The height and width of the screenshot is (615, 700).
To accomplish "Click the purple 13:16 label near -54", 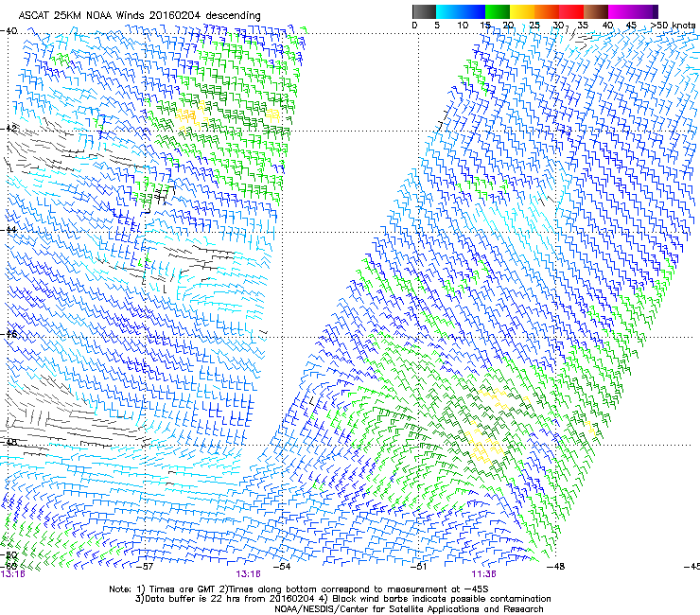I will (x=248, y=574).
